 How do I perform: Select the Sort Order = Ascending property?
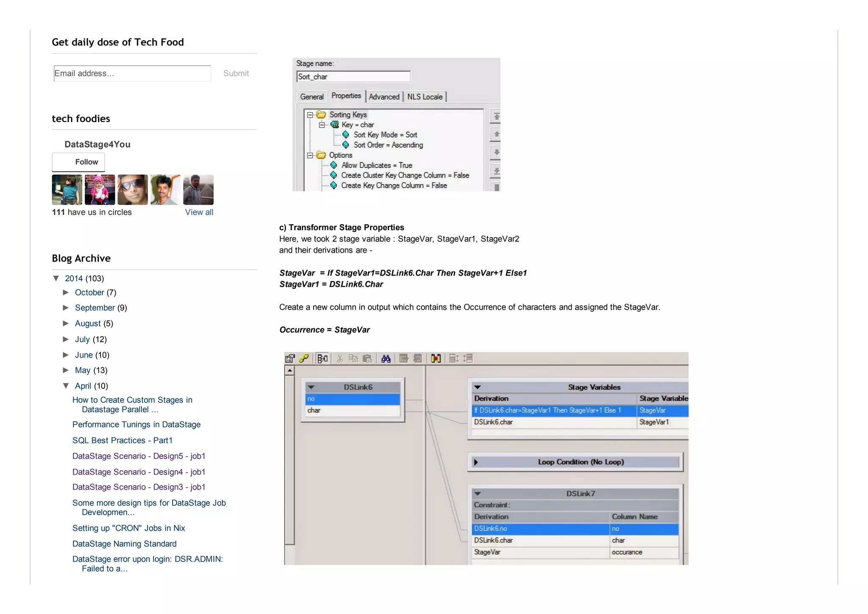pos(388,145)
